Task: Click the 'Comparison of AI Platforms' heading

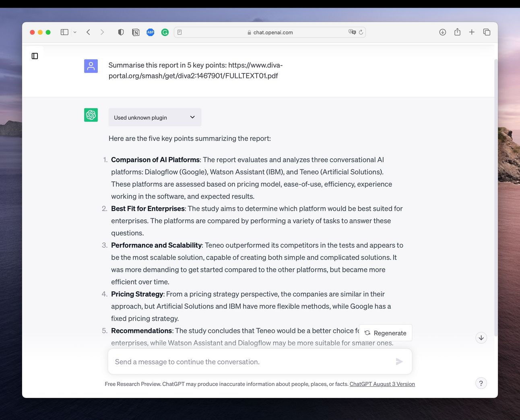Action: point(155,160)
